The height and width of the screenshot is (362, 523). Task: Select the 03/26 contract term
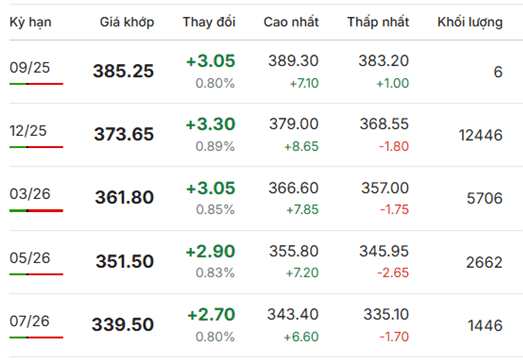[x=30, y=194]
